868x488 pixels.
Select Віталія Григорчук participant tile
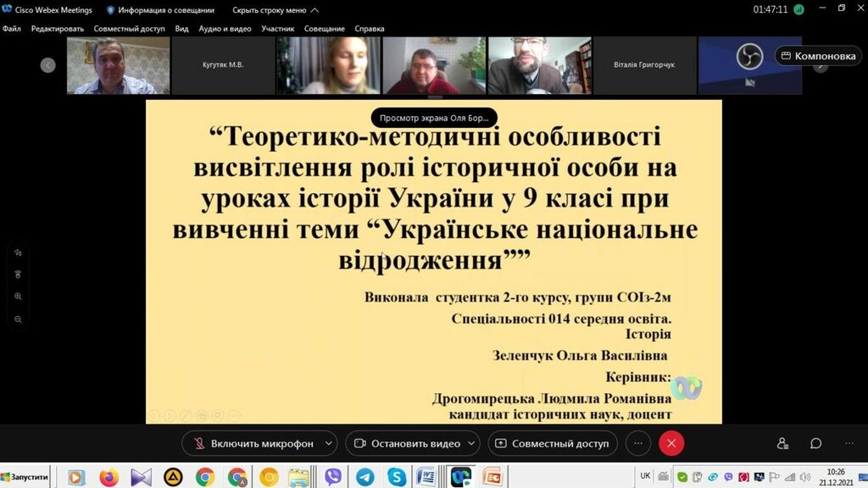point(644,64)
